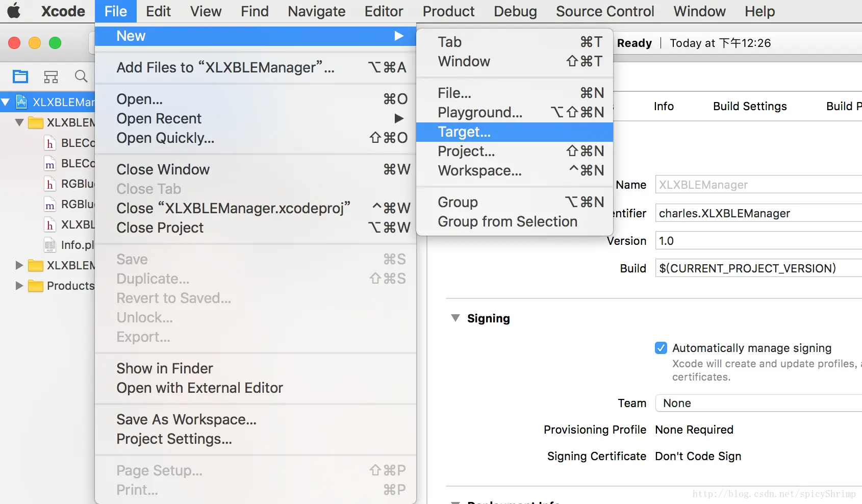Open the Window menu
Viewport: 862px width, 504px height.
tap(699, 11)
